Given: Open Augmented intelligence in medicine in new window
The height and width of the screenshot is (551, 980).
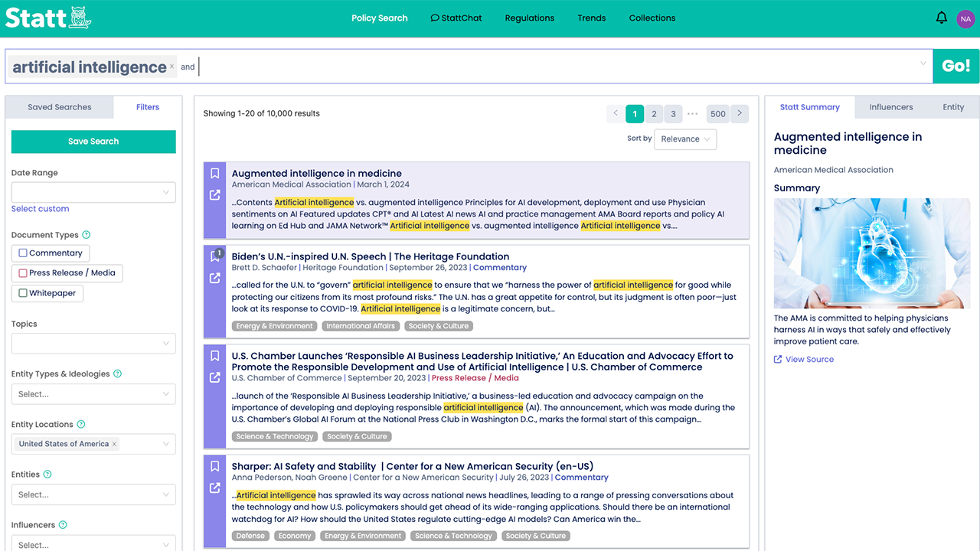Looking at the screenshot, I should coord(215,195).
